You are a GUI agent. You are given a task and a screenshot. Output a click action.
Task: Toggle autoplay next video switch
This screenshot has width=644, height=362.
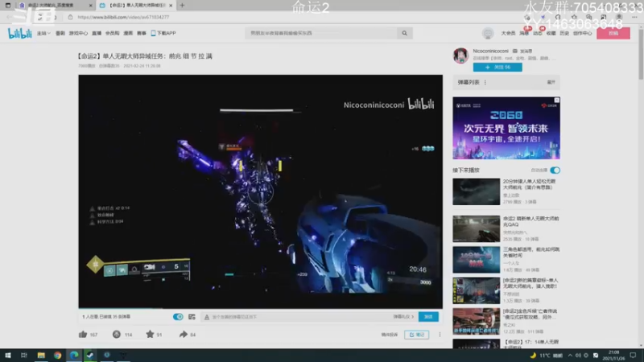pos(555,170)
